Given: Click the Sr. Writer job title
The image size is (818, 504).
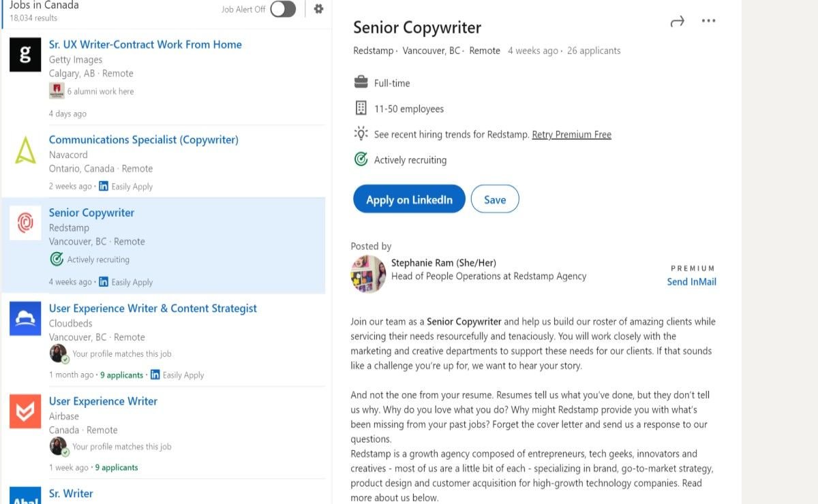Looking at the screenshot, I should coord(71,493).
